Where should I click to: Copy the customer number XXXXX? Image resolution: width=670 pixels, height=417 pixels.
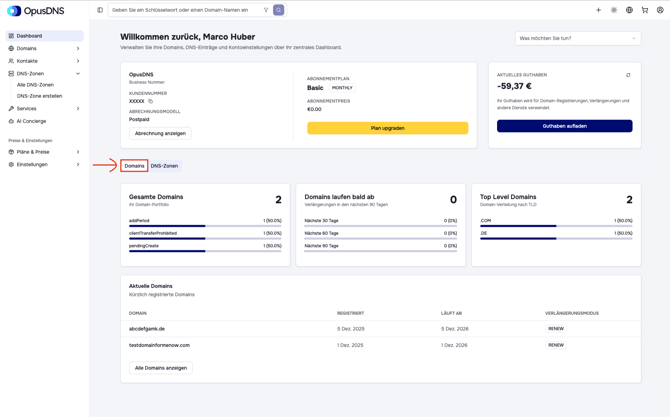[150, 101]
